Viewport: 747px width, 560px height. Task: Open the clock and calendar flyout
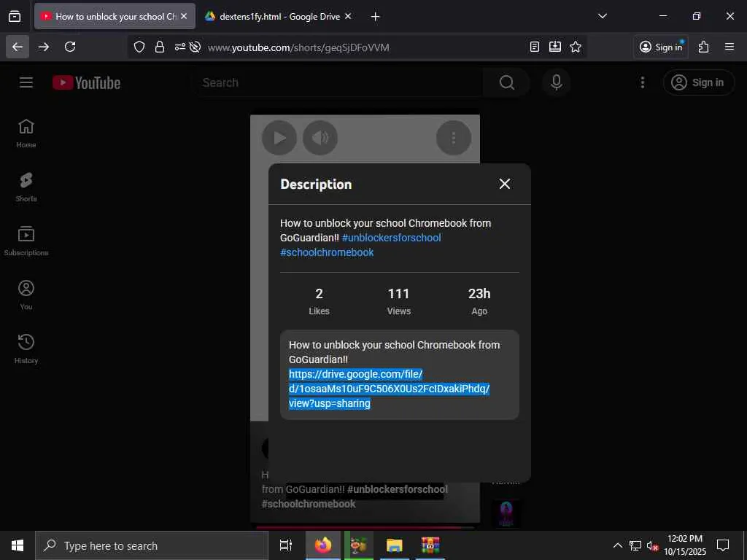point(685,545)
